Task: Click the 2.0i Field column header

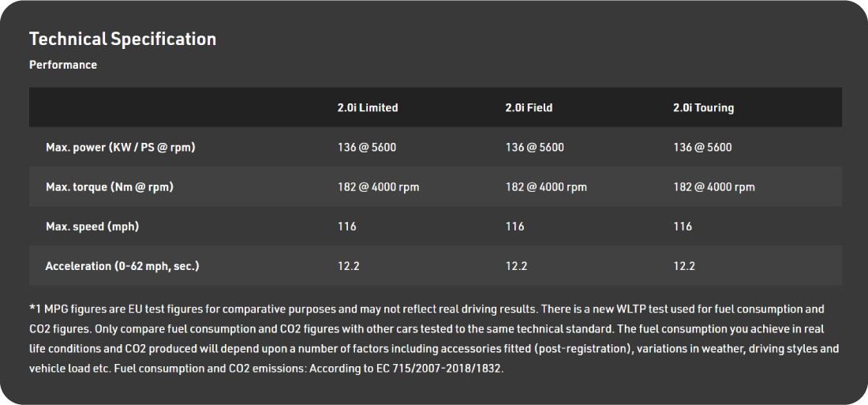Action: pyautogui.click(x=529, y=107)
